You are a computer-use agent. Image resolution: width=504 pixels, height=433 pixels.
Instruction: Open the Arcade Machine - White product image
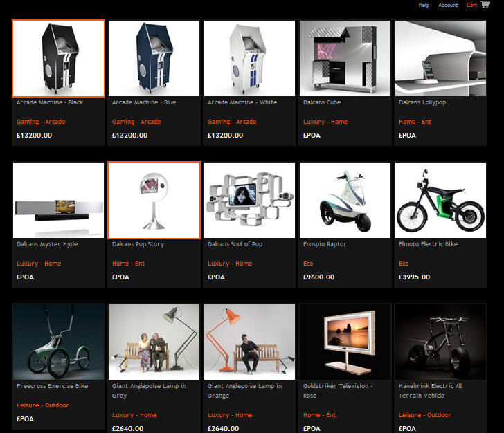pyautogui.click(x=250, y=58)
